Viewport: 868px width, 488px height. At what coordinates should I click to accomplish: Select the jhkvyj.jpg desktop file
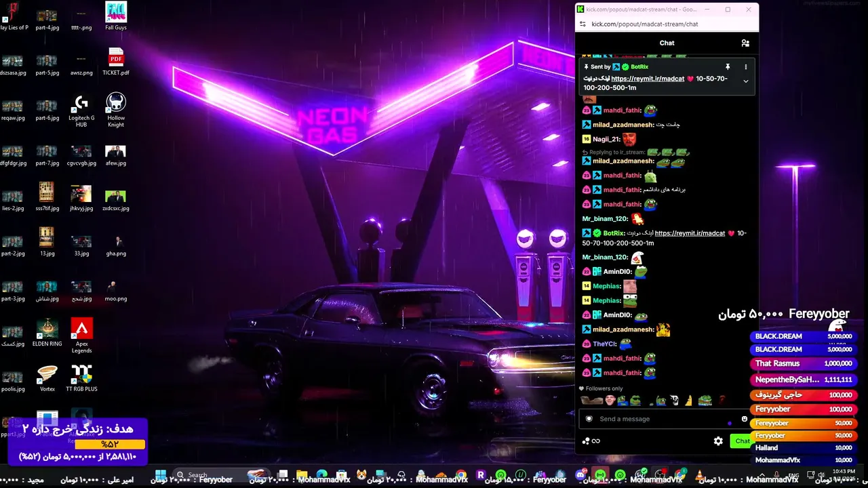pyautogui.click(x=81, y=199)
